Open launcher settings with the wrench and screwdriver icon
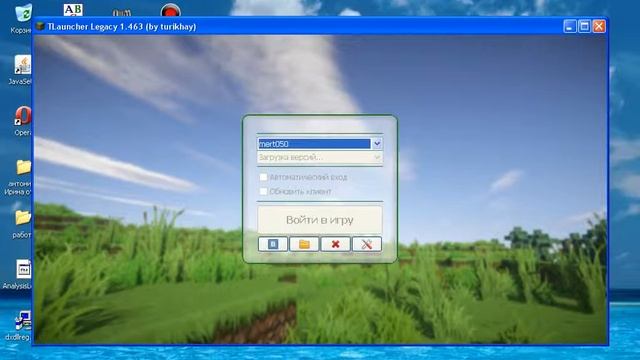640x360 pixels. (367, 244)
